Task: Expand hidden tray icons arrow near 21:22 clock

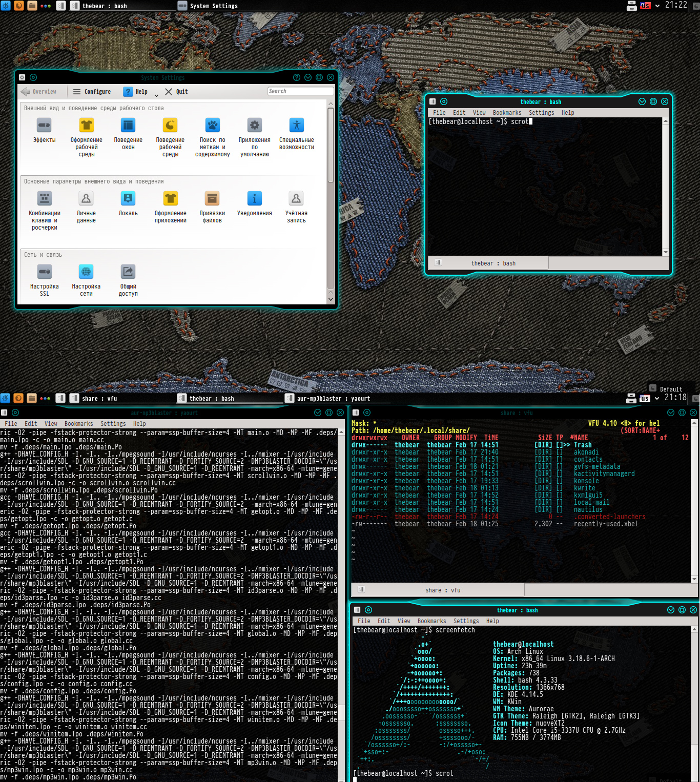Action: pos(657,6)
